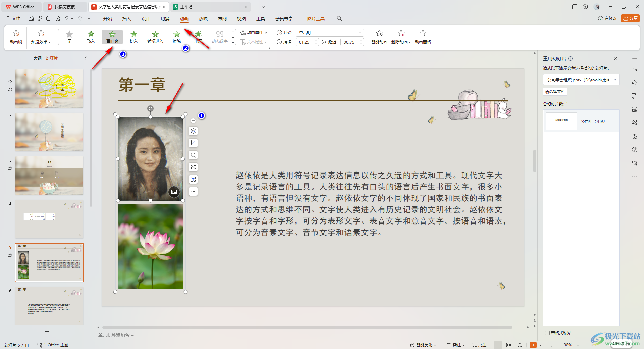Click the Undo icon
Viewport: 644px width, 349px height.
coord(67,18)
